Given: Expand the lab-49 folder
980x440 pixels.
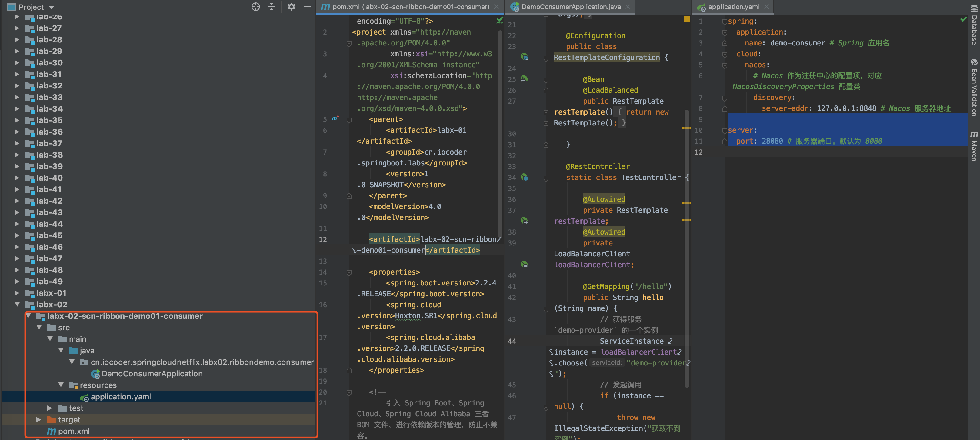Looking at the screenshot, I should [17, 282].
